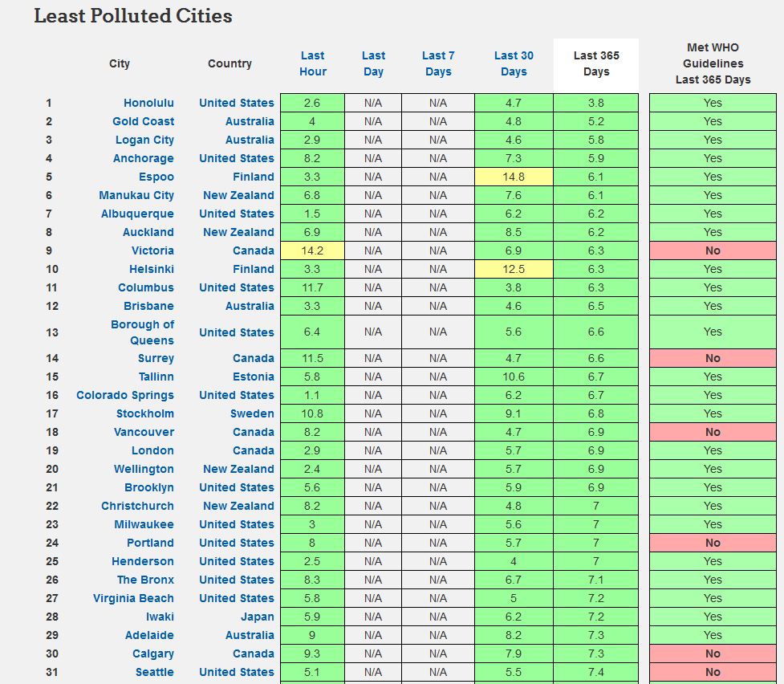This screenshot has height=684, width=784.
Task: Open the Borough of Queens link
Action: [142, 332]
